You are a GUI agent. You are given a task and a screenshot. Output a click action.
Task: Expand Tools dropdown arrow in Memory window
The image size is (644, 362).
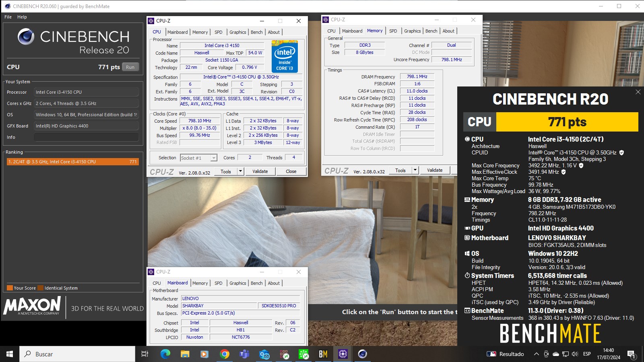415,170
